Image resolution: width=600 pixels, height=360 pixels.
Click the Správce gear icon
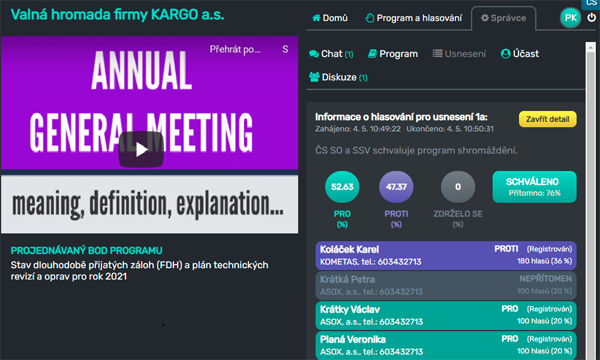(x=484, y=18)
